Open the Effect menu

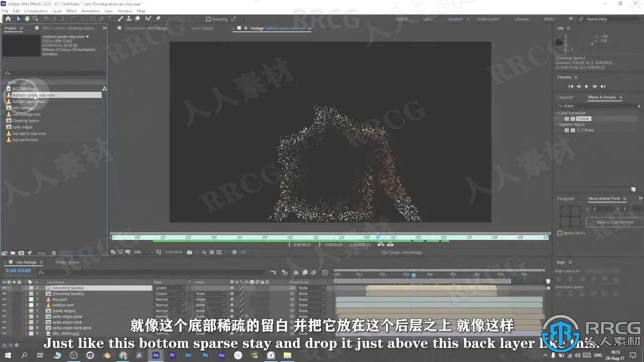(71, 11)
